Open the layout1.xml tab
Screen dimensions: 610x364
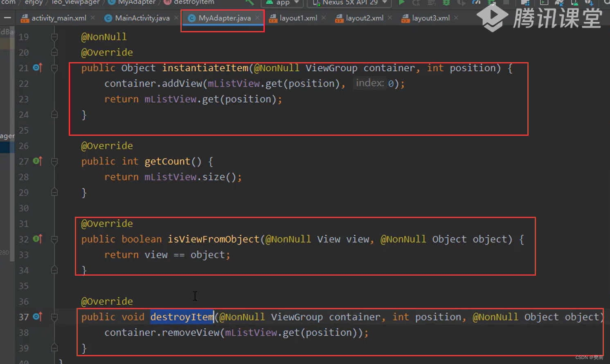[x=298, y=18]
